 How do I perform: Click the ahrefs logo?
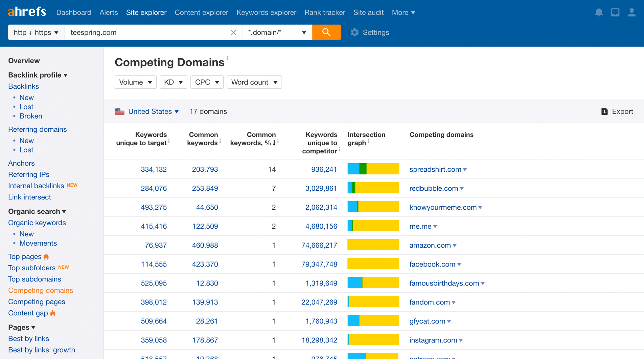click(x=27, y=12)
